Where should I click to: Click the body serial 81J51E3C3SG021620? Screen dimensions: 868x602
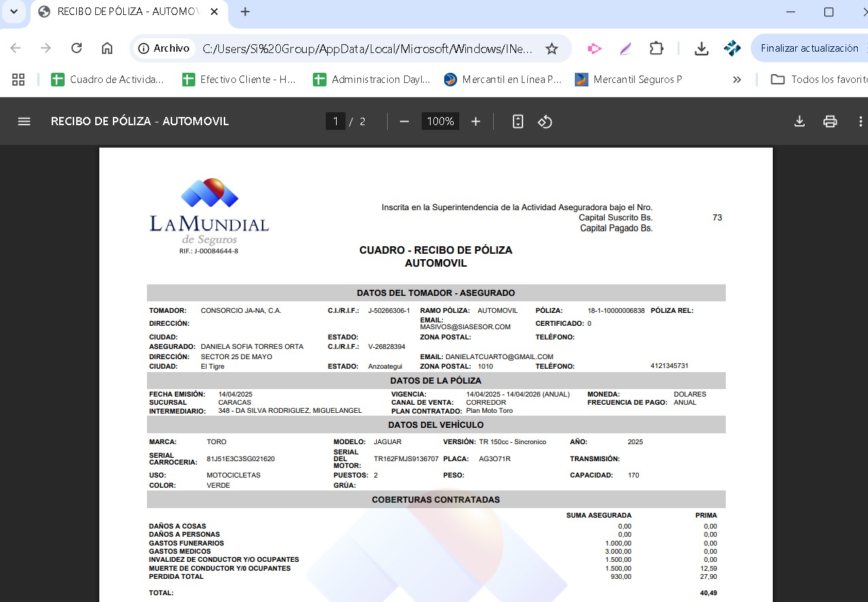(x=241, y=459)
